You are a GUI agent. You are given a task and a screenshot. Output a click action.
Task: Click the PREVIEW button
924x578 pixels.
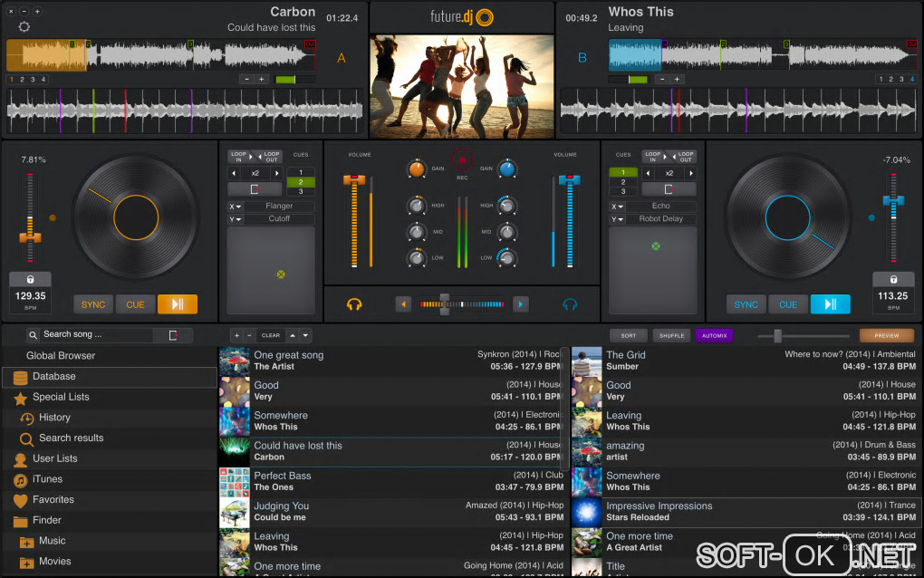coord(886,335)
